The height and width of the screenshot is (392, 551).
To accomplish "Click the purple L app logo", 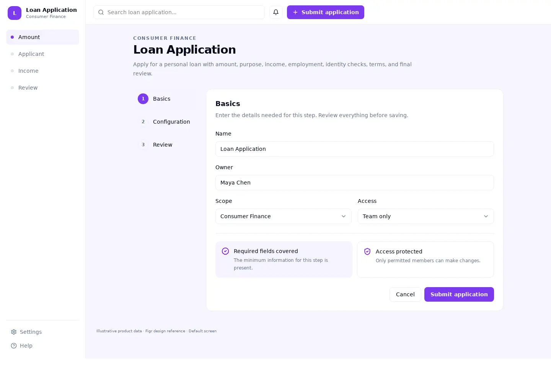I will pyautogui.click(x=15, y=13).
